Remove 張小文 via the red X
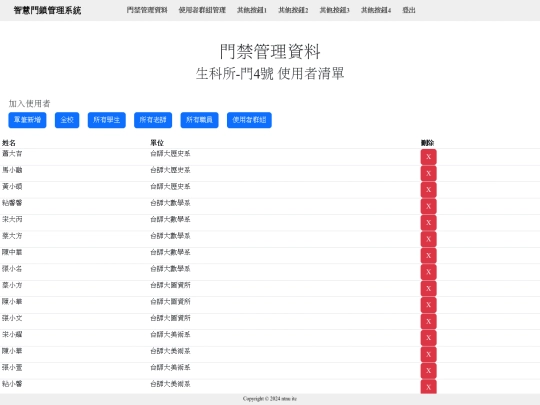540x405 pixels. coord(428,321)
